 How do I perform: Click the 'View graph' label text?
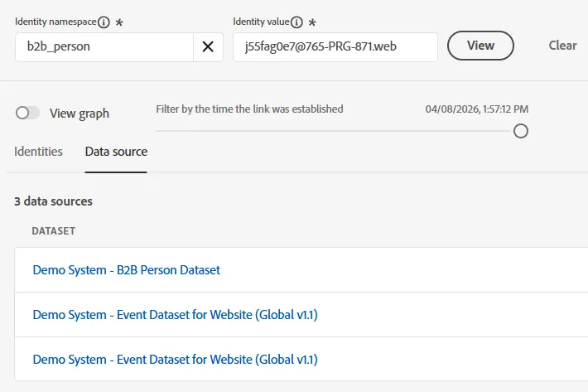[80, 114]
